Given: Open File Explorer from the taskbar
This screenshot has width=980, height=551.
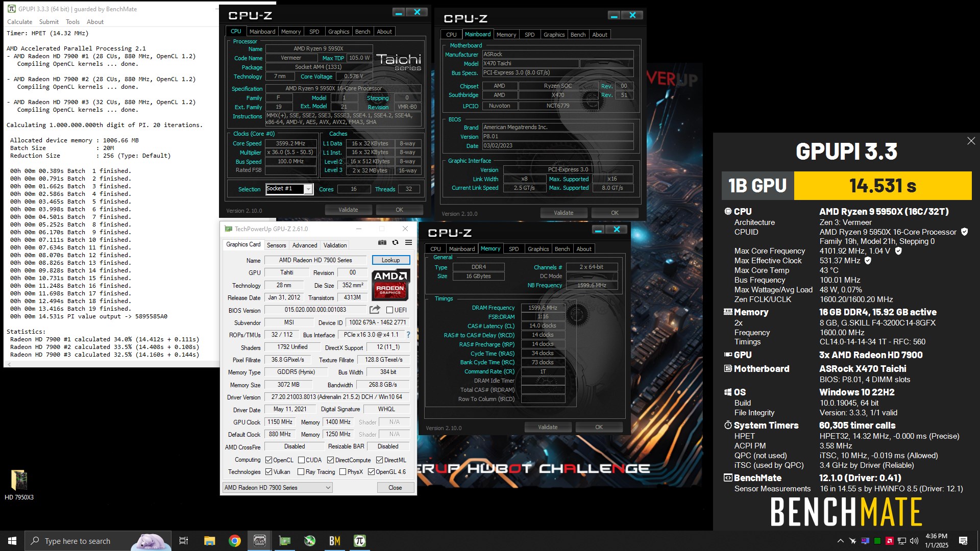Looking at the screenshot, I should [x=209, y=541].
